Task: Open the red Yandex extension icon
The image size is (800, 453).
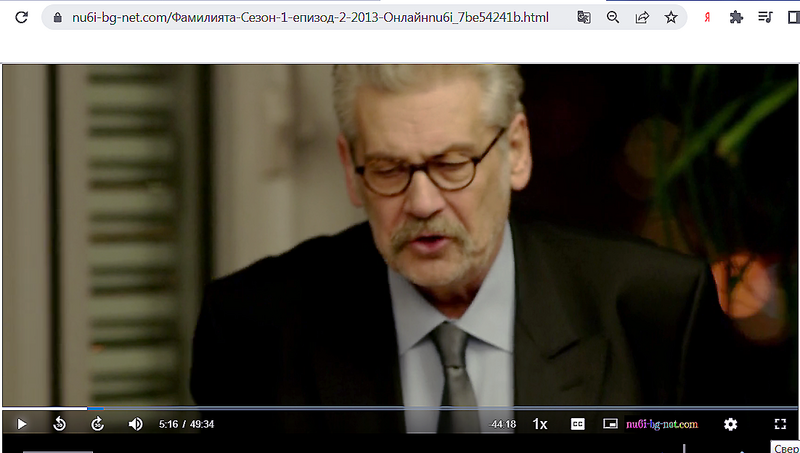Action: pos(707,17)
